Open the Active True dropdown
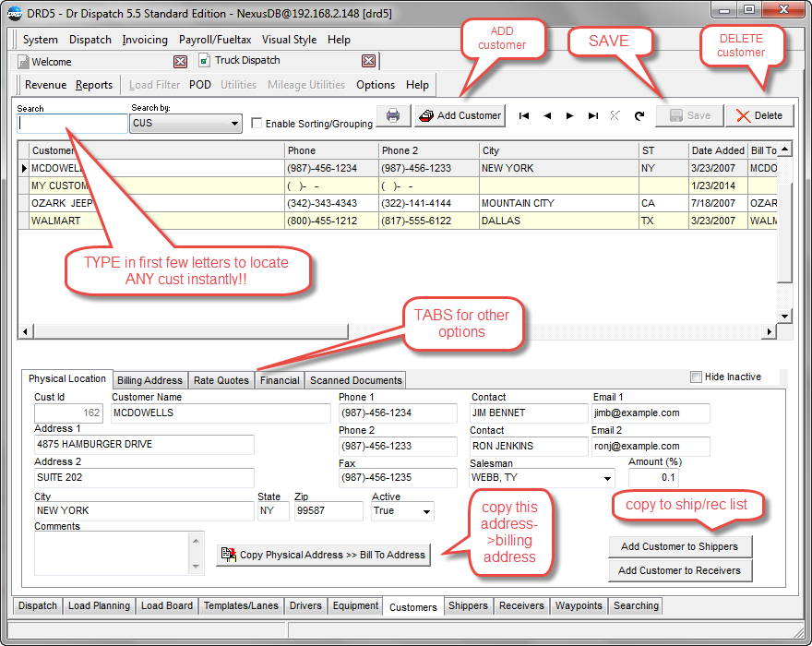The height and width of the screenshot is (646, 812). click(426, 511)
